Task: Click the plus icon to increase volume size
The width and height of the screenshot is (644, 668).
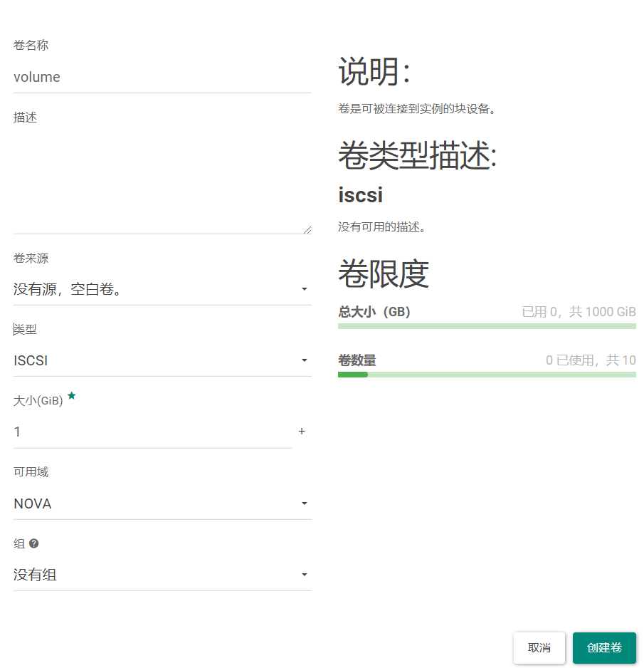Action: (302, 431)
